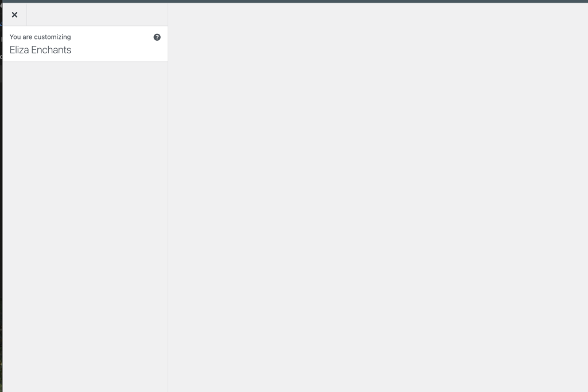Viewport: 588px width, 392px height.
Task: Click the blank Customizer sidebar area
Action: 85,227
